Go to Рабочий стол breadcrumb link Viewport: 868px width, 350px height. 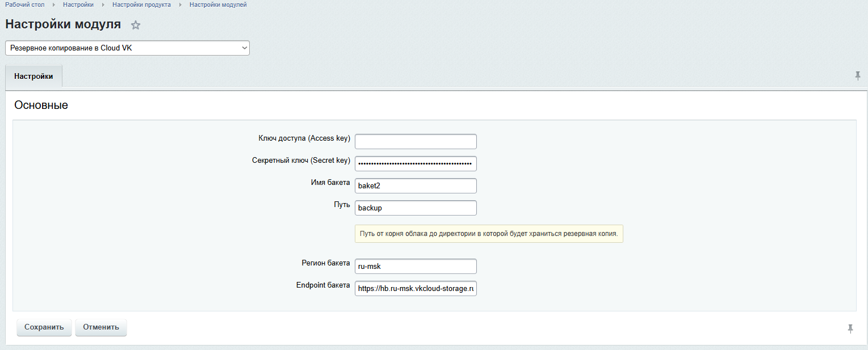pos(24,5)
